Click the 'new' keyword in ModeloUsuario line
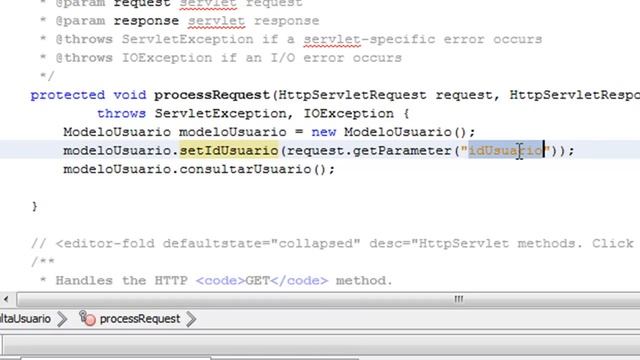The height and width of the screenshot is (360, 640). pos(324,132)
